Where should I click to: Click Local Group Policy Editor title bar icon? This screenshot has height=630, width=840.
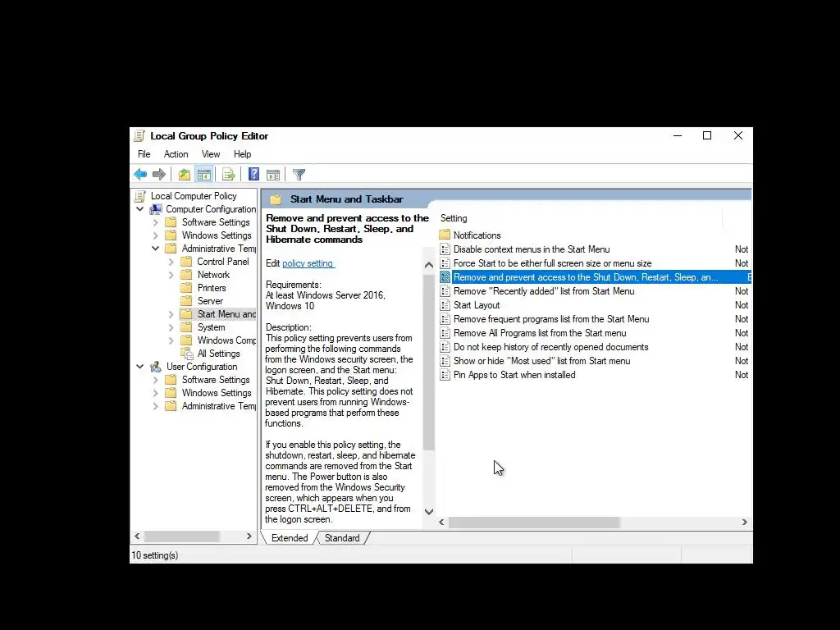[139, 136]
